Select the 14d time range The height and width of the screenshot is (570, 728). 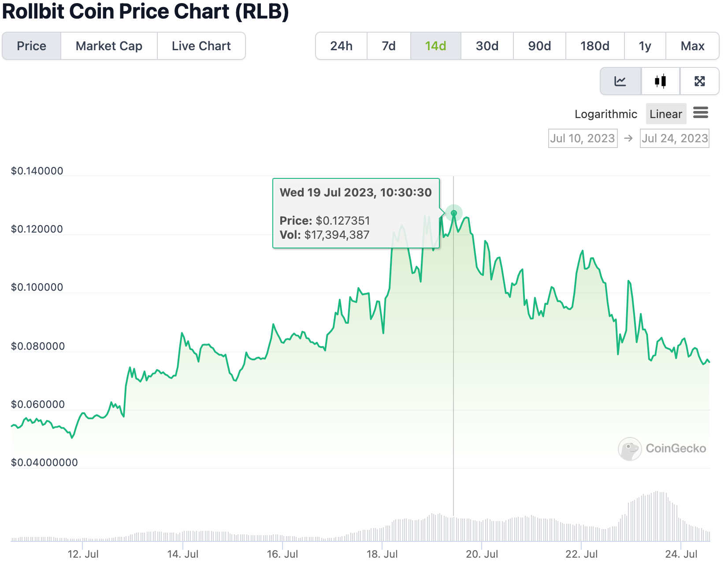435,46
